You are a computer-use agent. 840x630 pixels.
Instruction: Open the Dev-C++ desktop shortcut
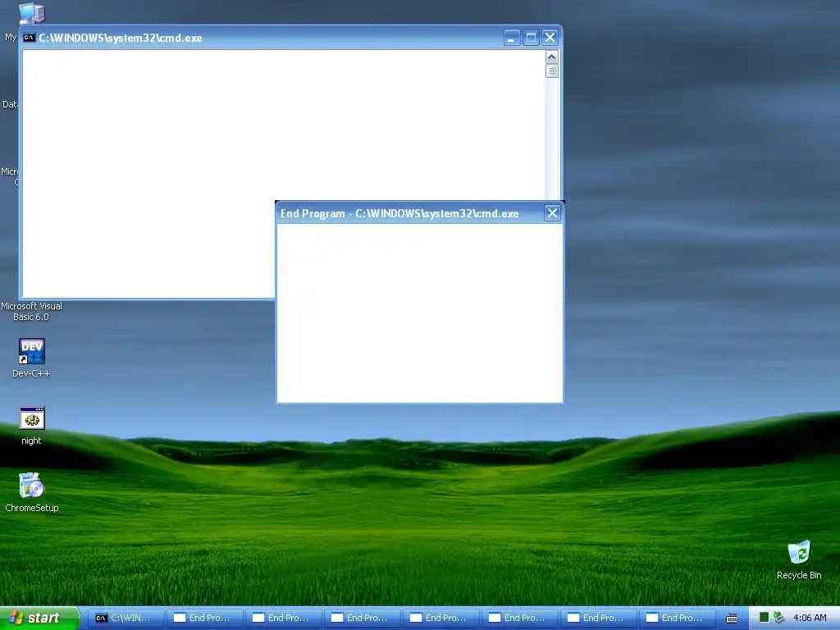pyautogui.click(x=32, y=351)
